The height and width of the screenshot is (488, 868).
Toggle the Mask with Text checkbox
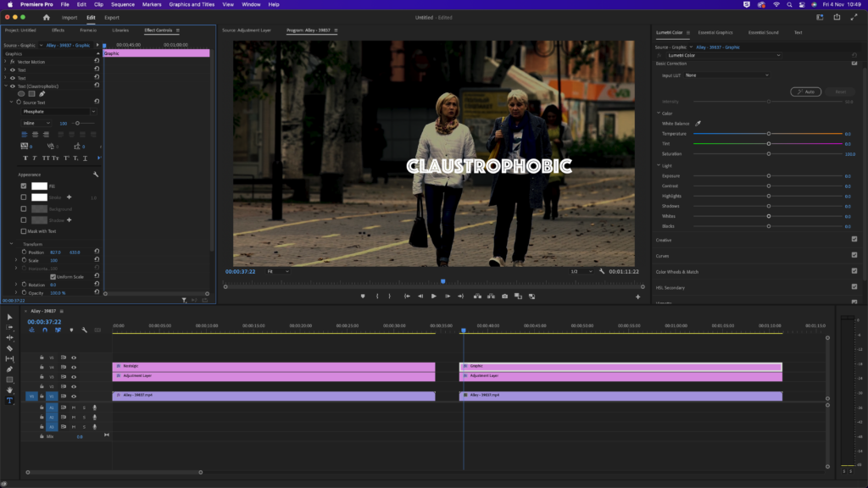(23, 231)
